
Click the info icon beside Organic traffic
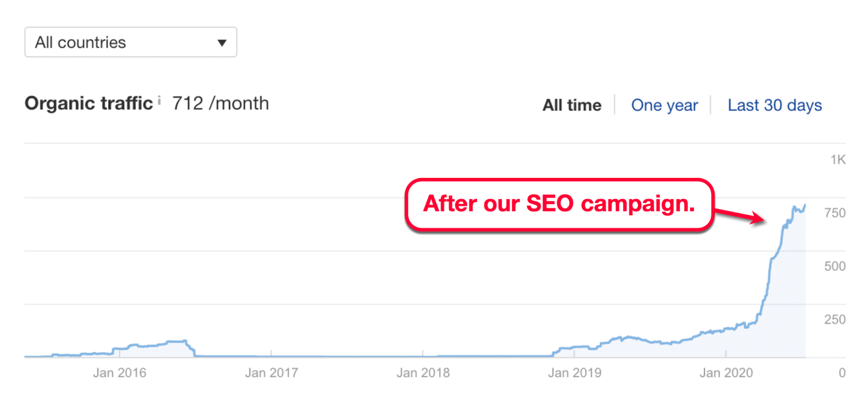click(x=159, y=100)
